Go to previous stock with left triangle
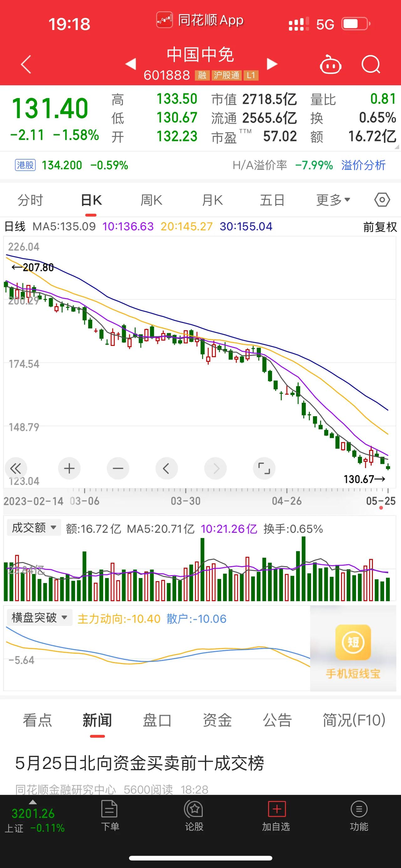 coord(131,64)
